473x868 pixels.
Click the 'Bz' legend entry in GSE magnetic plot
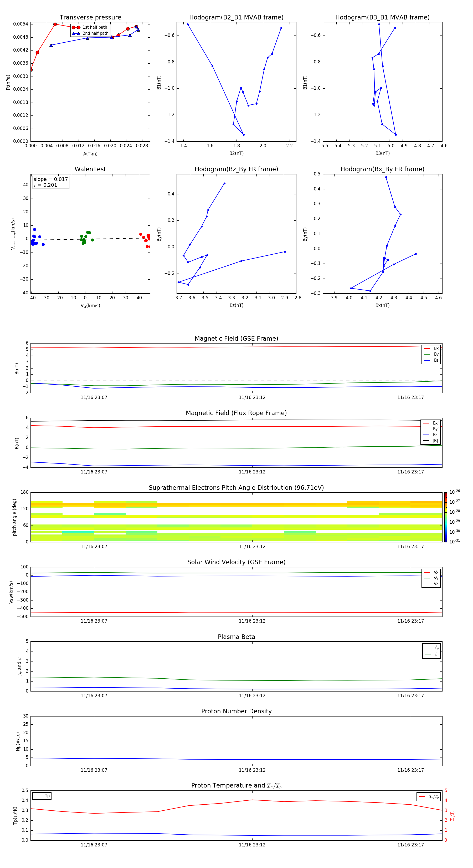pos(431,361)
